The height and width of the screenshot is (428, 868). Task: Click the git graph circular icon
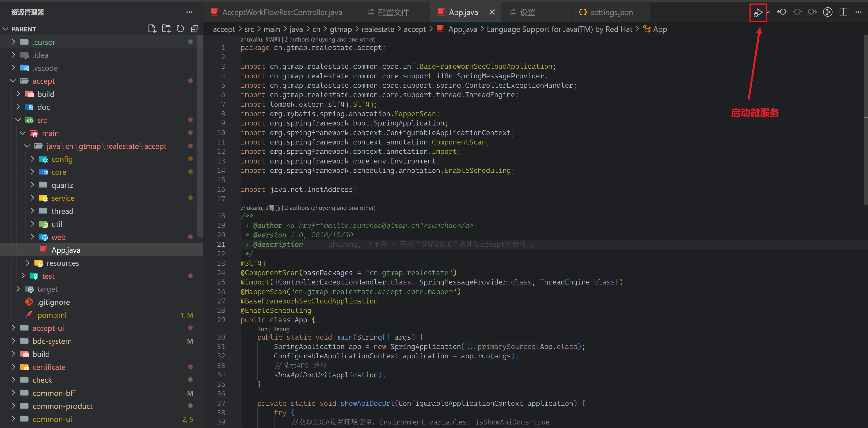828,12
